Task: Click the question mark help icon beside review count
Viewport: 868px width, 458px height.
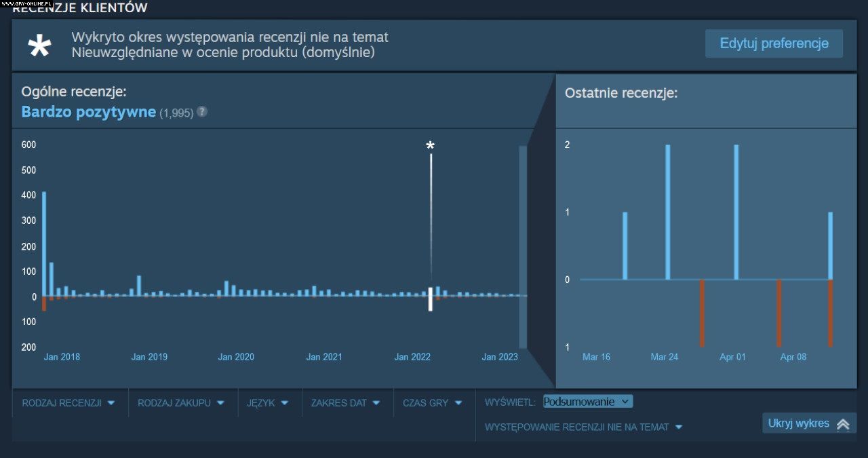Action: tap(202, 112)
